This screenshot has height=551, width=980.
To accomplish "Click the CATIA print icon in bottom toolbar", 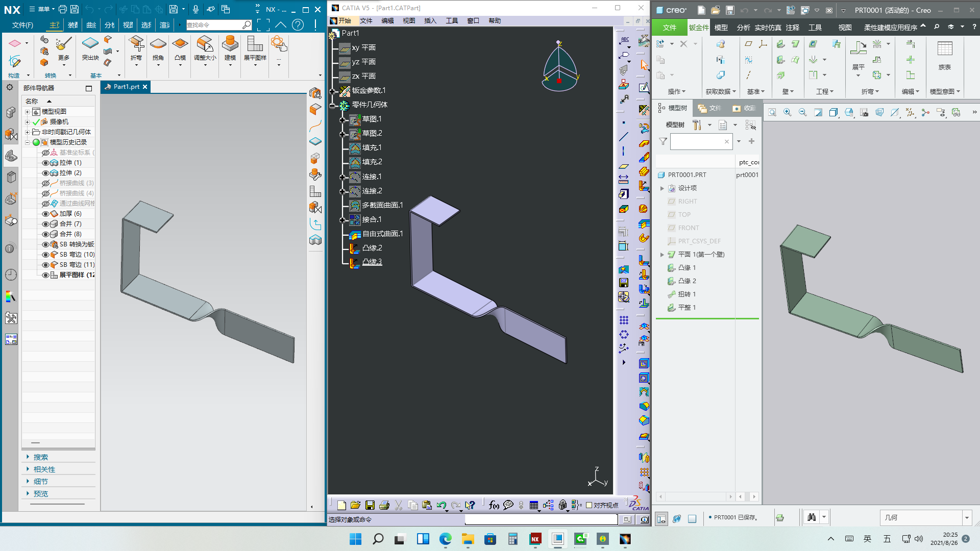I will [x=384, y=505].
